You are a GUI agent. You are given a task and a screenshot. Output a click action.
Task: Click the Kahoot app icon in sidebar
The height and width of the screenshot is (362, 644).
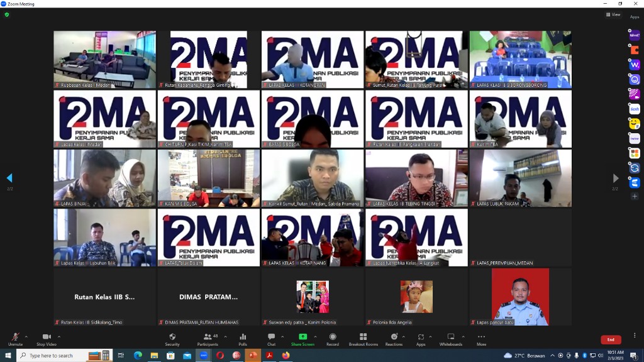635,35
